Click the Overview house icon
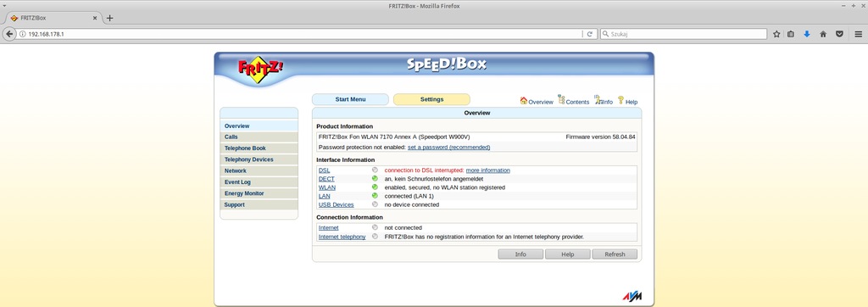This screenshot has width=868, height=307. tap(523, 100)
